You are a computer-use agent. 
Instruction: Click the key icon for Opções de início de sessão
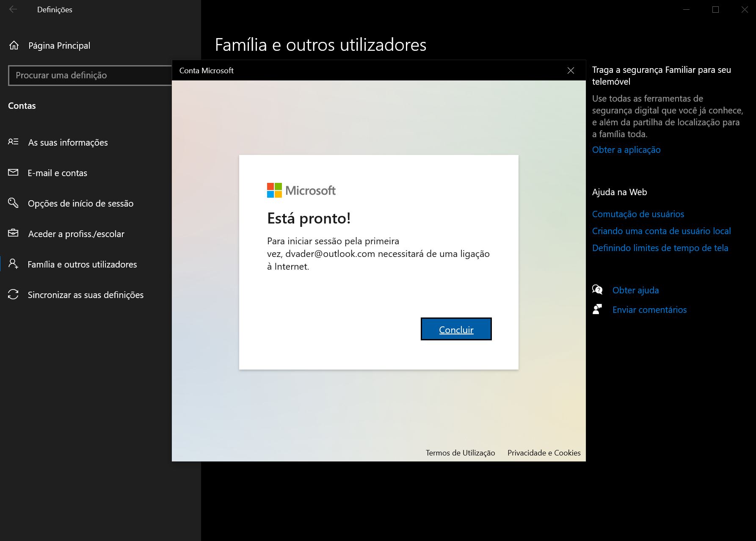tap(13, 203)
